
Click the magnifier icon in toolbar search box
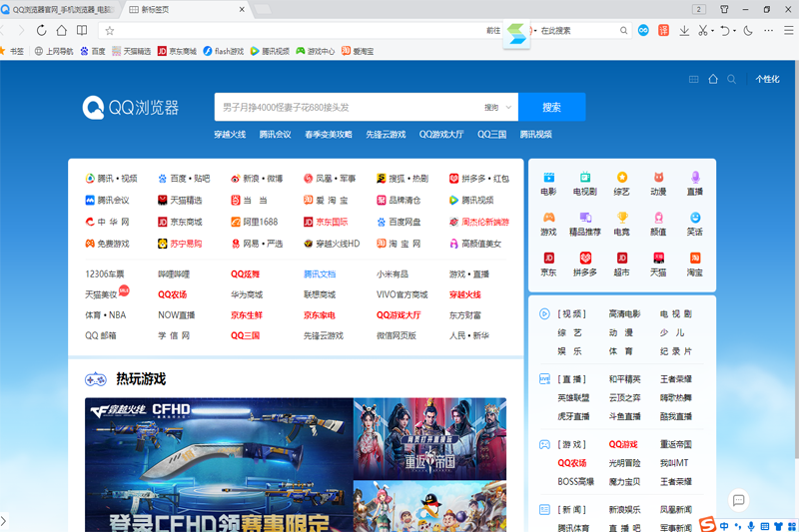623,31
